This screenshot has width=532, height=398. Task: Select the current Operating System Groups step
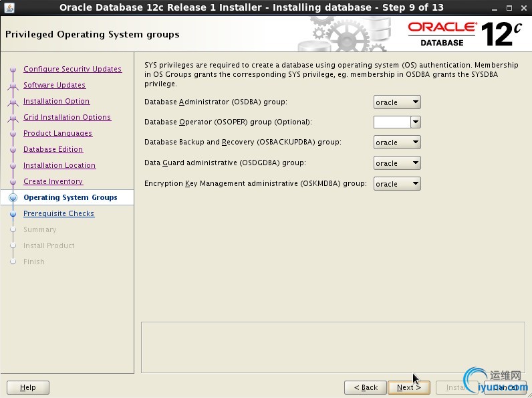[x=70, y=197]
